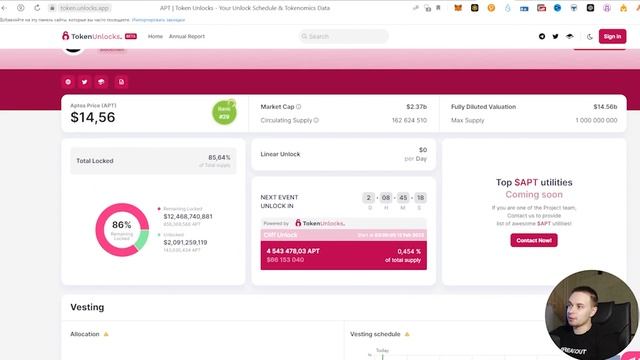The height and width of the screenshot is (360, 640).
Task: Click the green Rank badge
Action: pos(224,112)
